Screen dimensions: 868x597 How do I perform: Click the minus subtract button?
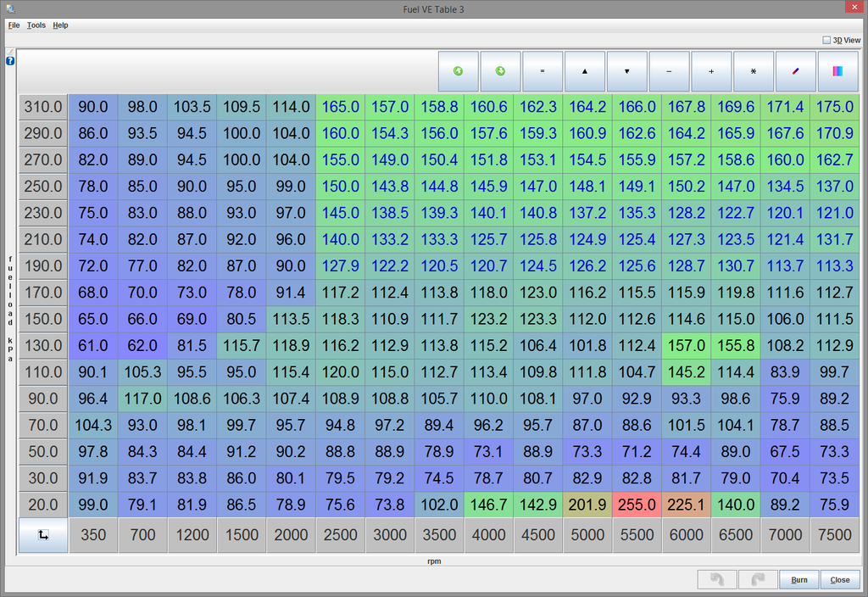(x=669, y=71)
